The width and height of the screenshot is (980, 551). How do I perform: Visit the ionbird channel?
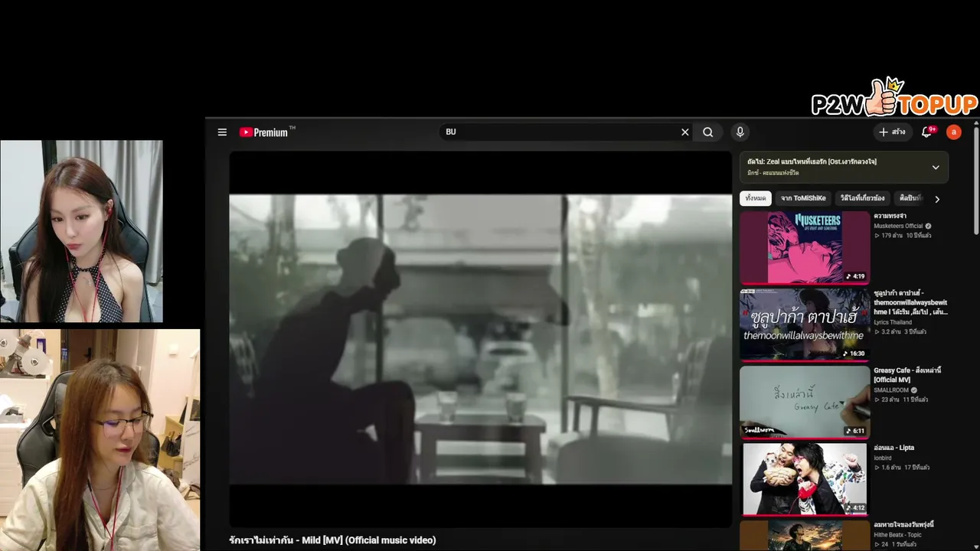pos(883,458)
